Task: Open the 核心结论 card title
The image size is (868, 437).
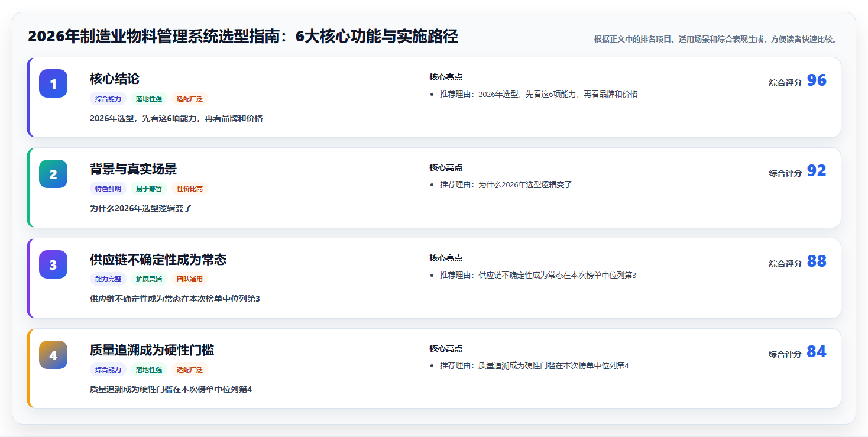Action: [x=115, y=79]
